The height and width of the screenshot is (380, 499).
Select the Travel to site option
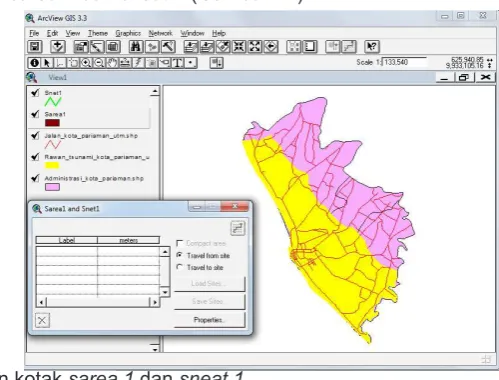(180, 267)
